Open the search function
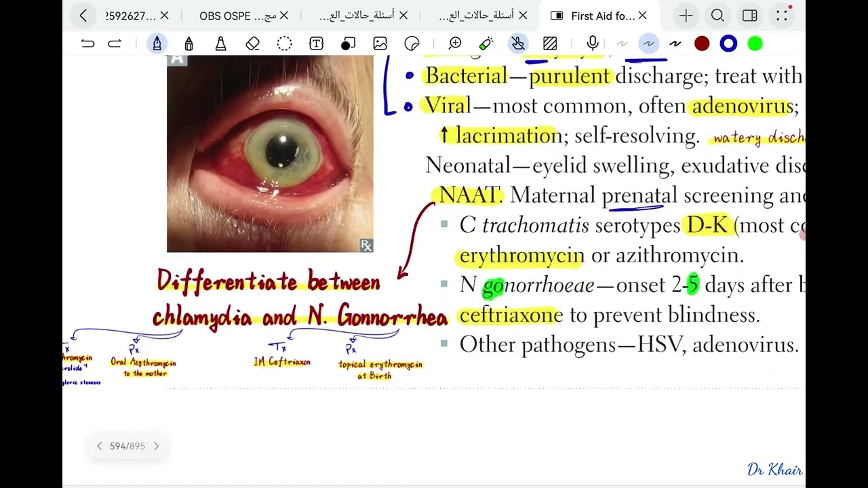 coord(717,16)
